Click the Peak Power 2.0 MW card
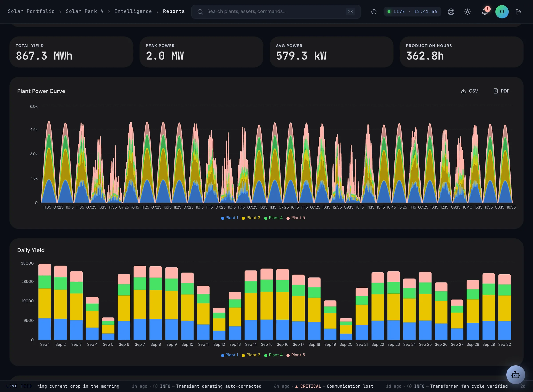The height and width of the screenshot is (392, 533). click(x=201, y=52)
